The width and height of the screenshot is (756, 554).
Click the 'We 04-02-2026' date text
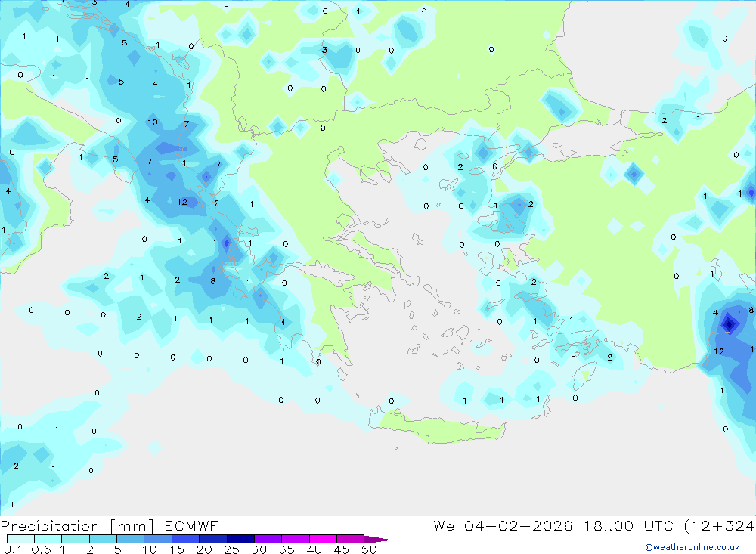503,525
